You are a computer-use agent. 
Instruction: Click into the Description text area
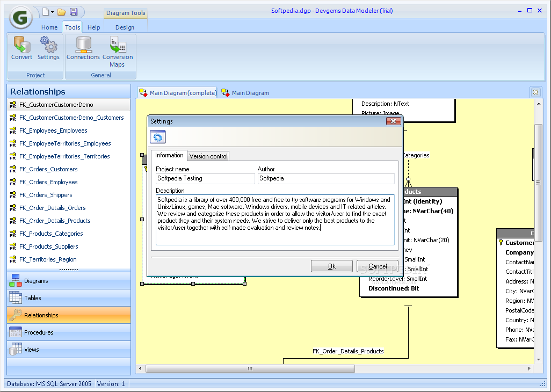coord(275,220)
